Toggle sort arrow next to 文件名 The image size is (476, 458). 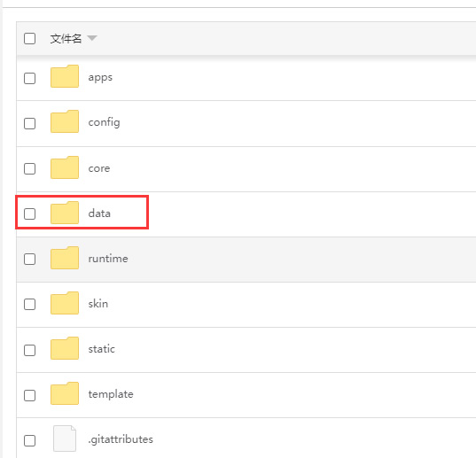(92, 38)
